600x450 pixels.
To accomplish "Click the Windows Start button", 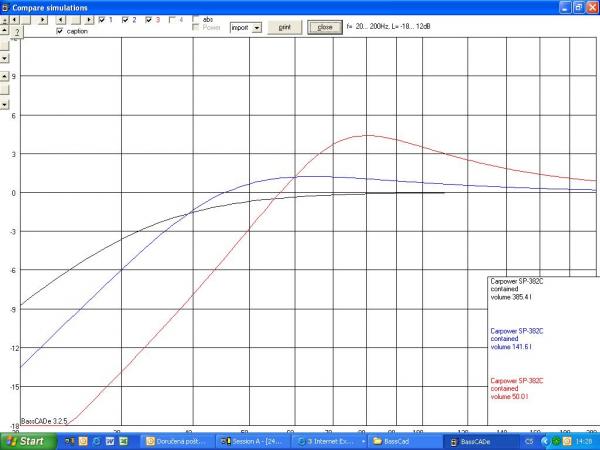I will [24, 440].
